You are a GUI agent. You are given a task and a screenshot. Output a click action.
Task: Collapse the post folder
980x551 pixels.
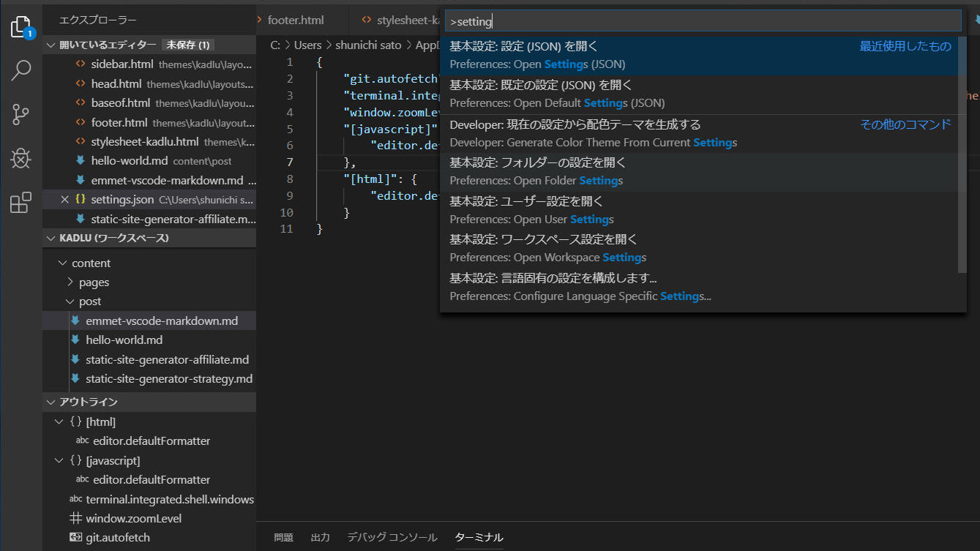(70, 301)
